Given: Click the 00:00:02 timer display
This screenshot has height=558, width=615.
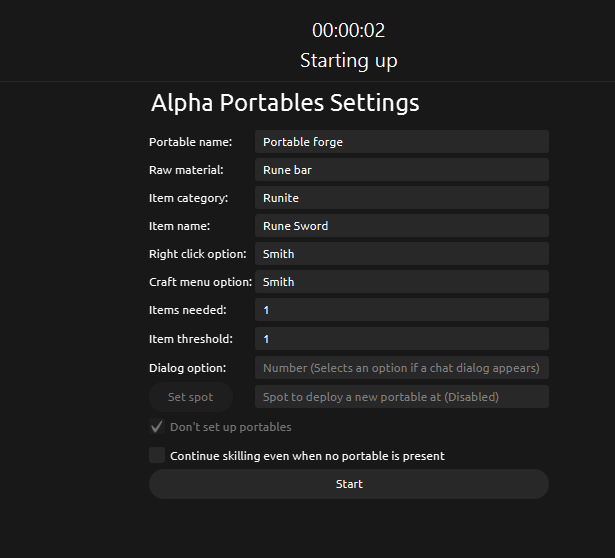Looking at the screenshot, I should pos(348,30).
